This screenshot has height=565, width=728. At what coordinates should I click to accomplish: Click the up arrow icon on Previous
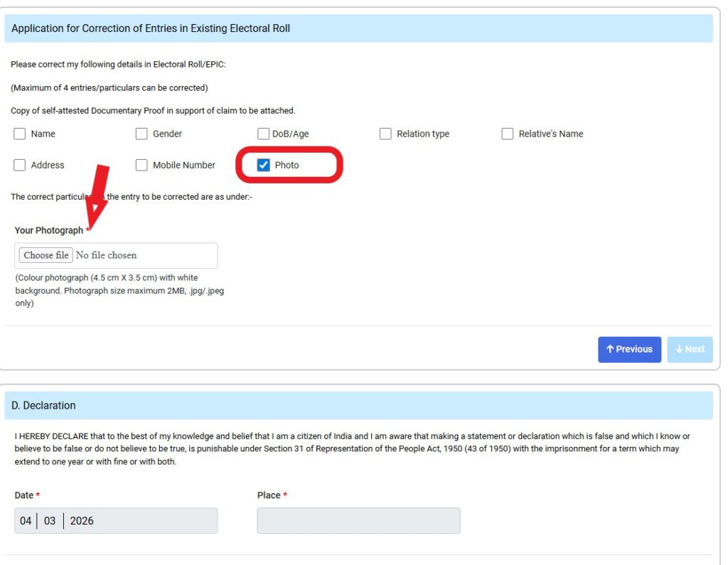point(611,349)
